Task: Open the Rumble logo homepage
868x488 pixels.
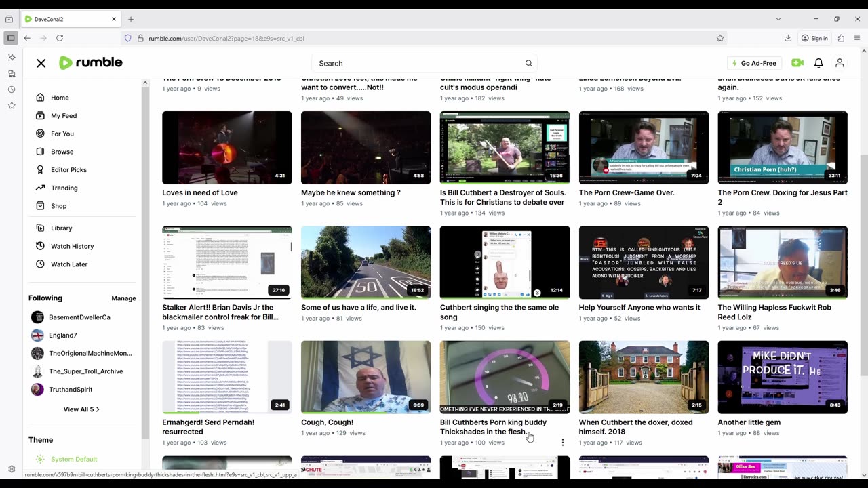Action: [x=91, y=63]
